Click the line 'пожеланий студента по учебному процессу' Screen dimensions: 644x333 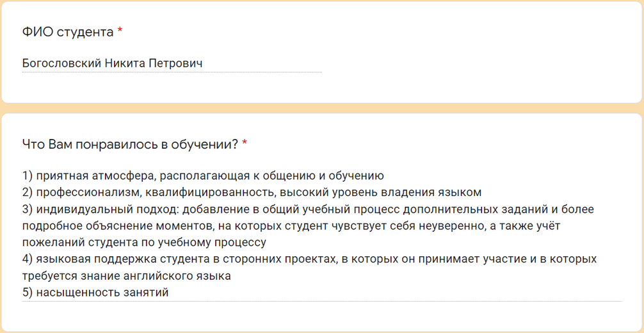pyautogui.click(x=144, y=243)
